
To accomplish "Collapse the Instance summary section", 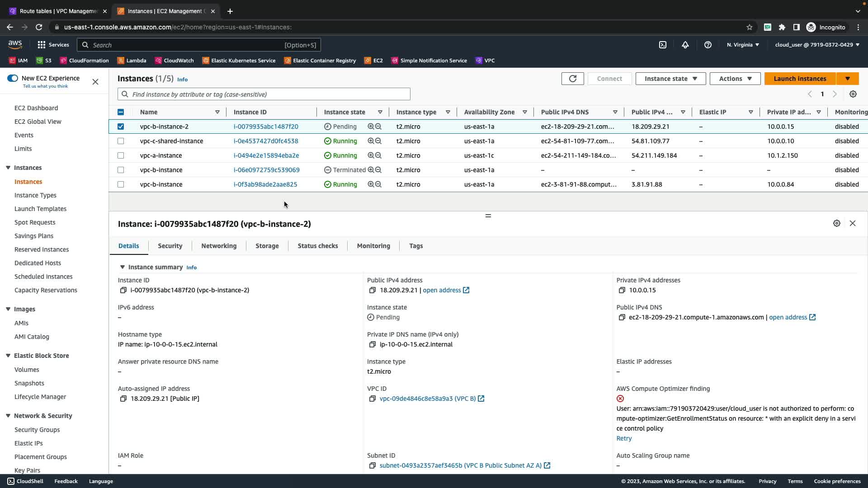I will click(x=122, y=267).
